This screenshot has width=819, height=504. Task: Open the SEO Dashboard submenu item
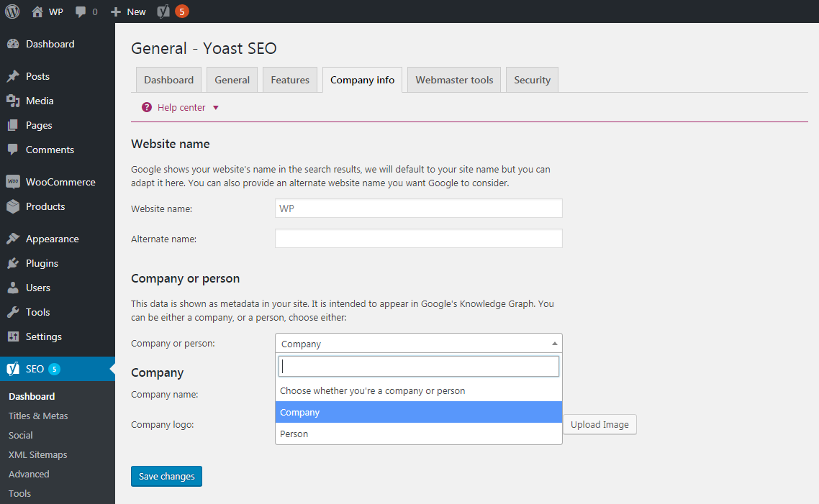32,397
